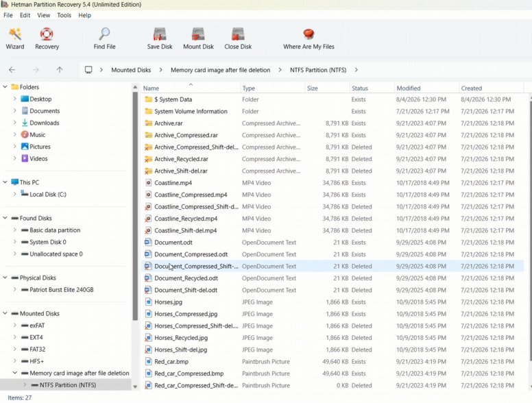Click the Local Disk (C:) drive icon
Screen dimensions: 532x403
pyautogui.click(x=25, y=194)
